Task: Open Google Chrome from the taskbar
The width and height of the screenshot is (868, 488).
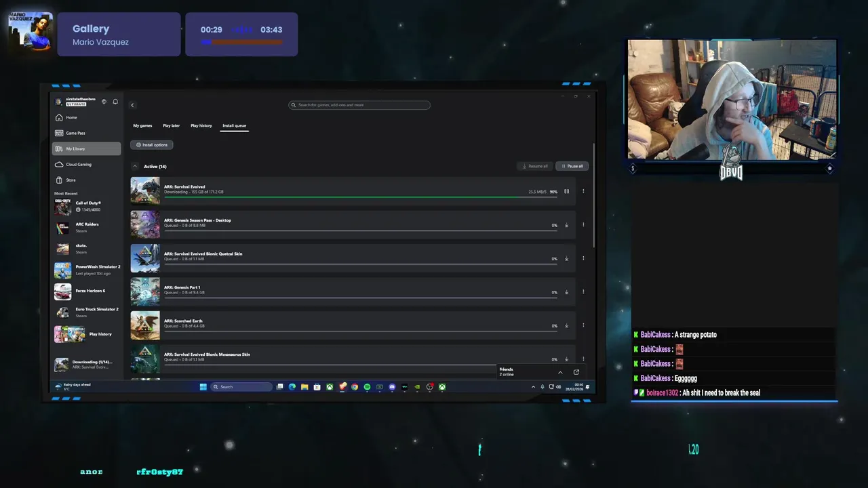Action: coord(355,387)
